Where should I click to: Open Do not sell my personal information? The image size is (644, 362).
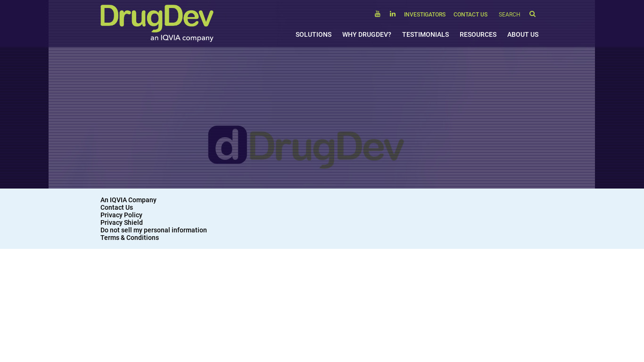154,230
